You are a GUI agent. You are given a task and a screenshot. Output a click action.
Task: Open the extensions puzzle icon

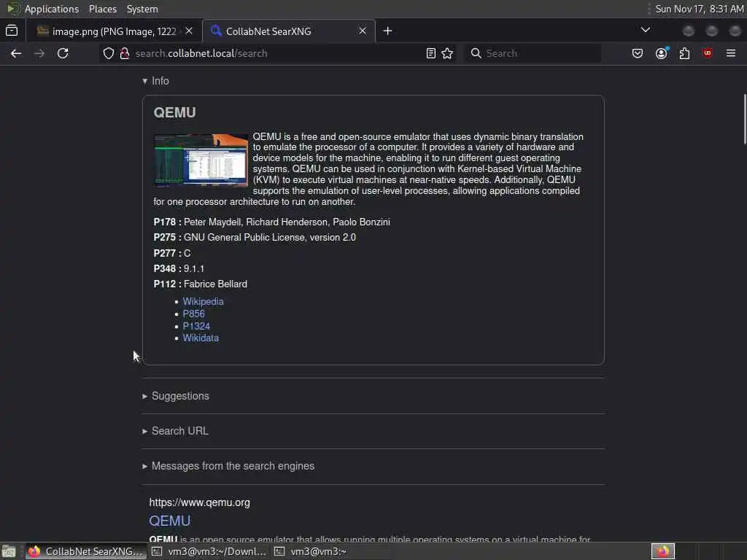coord(684,53)
